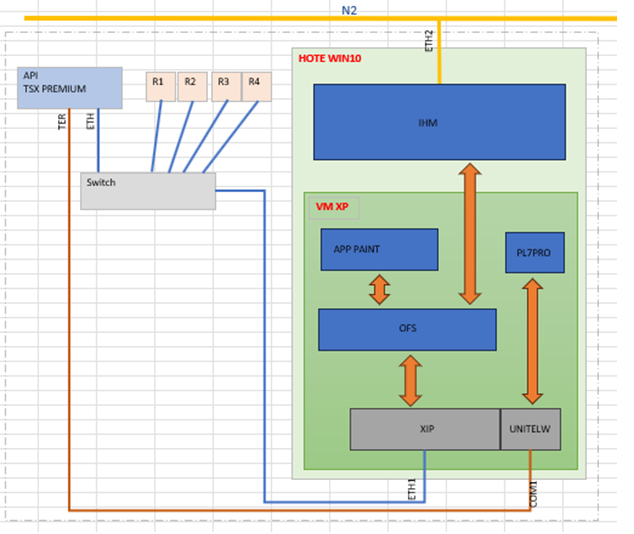This screenshot has width=634, height=534.
Task: Click the R4 box
Action: (256, 86)
